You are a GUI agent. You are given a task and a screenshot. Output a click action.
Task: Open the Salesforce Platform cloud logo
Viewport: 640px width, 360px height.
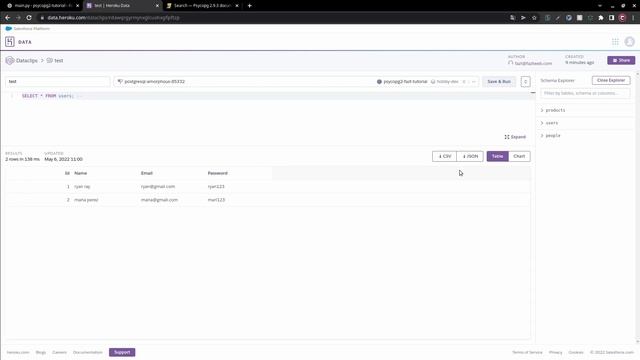(x=9, y=29)
